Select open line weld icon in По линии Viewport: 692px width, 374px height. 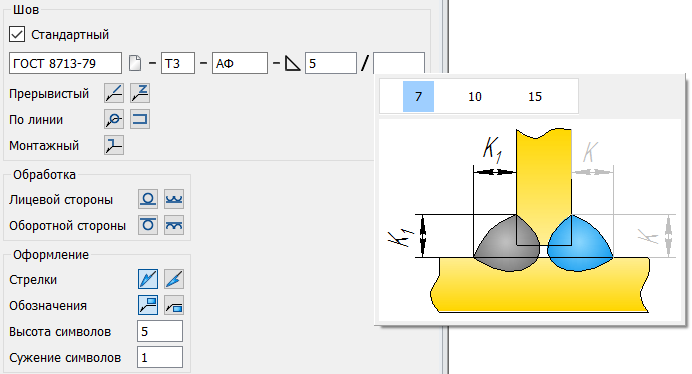coord(140,119)
